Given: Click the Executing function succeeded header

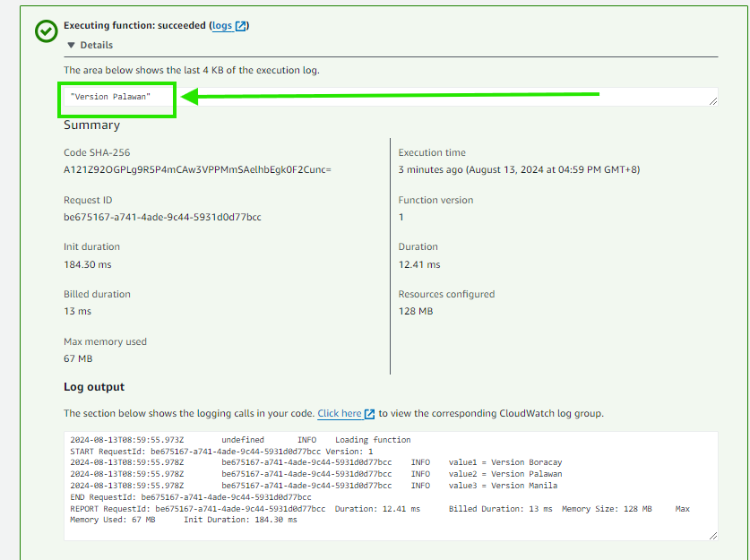Looking at the screenshot, I should coord(143,25).
